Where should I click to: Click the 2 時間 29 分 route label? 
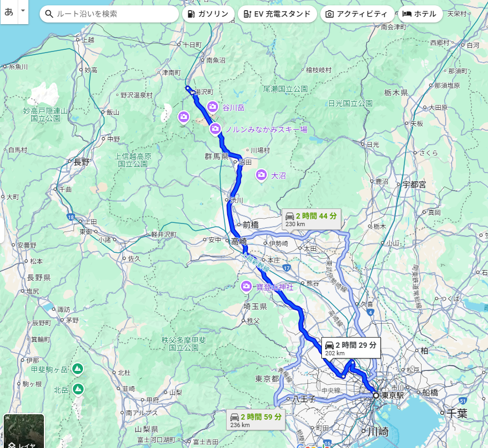tap(351, 348)
